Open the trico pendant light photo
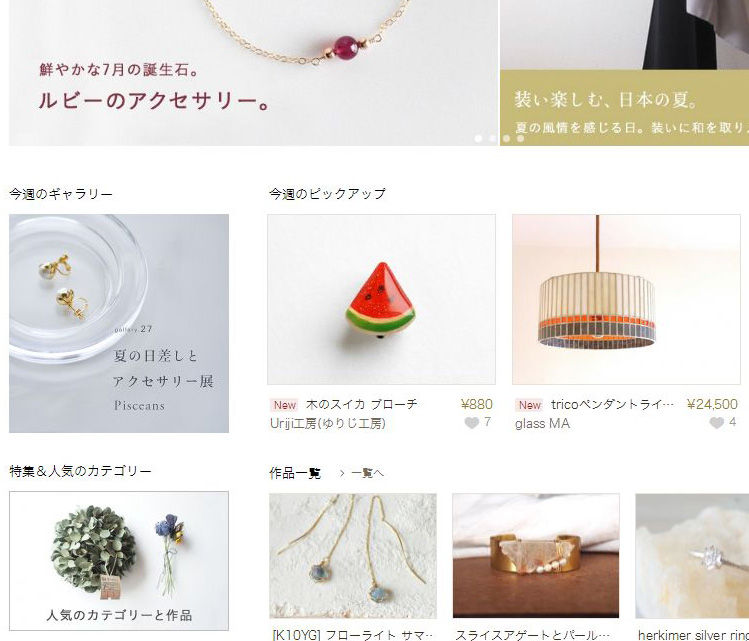 click(x=626, y=299)
